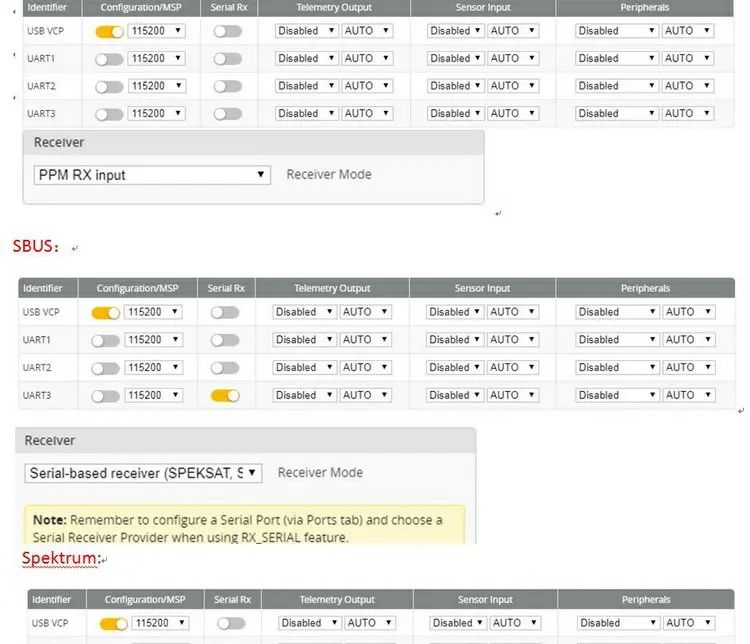Open the PPM RX input receiver mode dropdown
Image resolution: width=750 pixels, height=644 pixels.
click(x=152, y=175)
